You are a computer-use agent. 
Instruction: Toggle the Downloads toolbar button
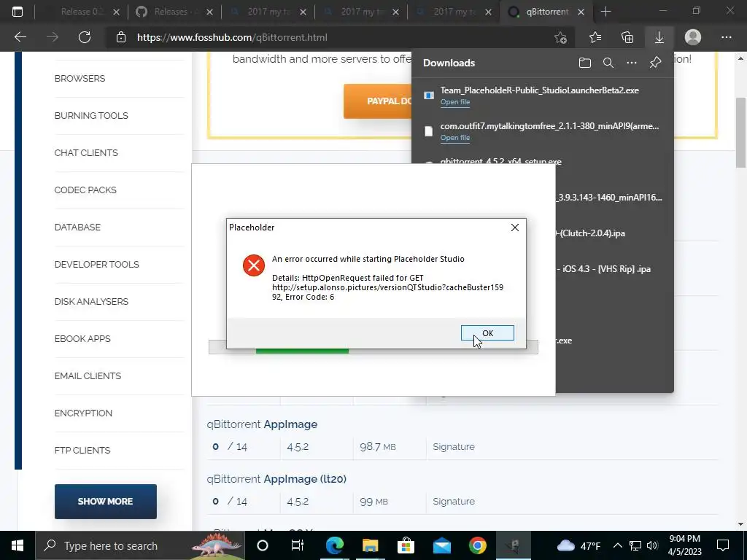659,37
